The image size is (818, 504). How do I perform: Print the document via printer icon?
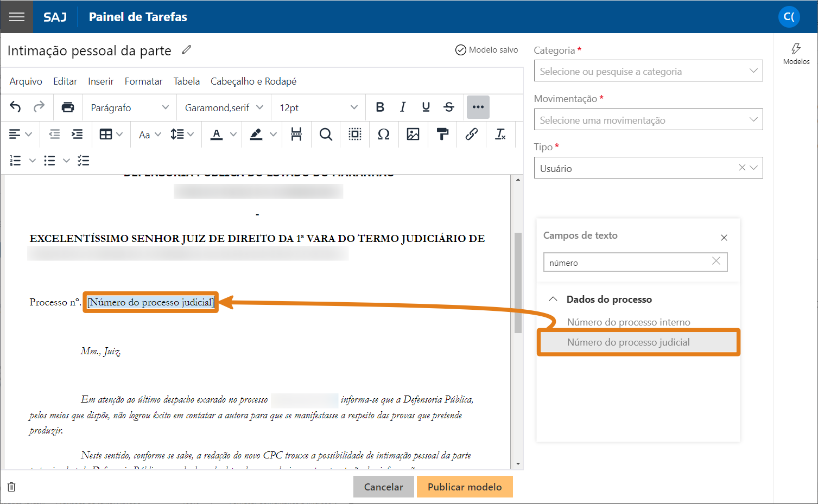point(68,107)
